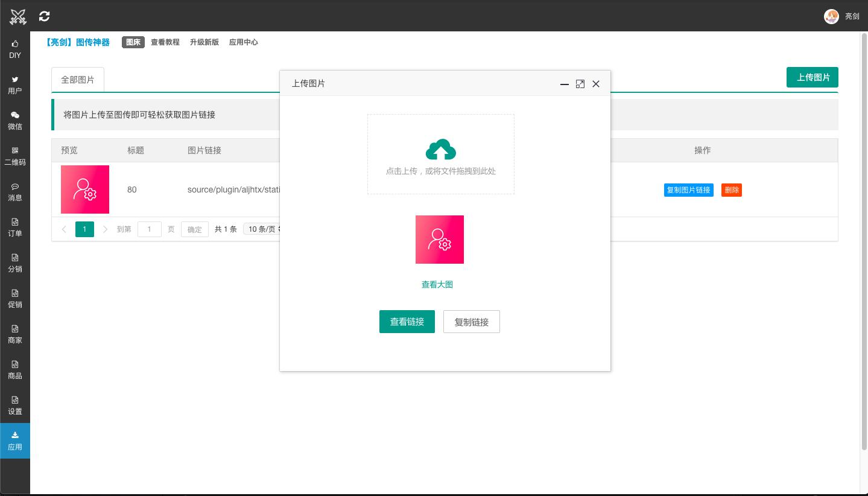Open the 分销 sidebar section
This screenshot has height=496, width=868.
(15, 263)
